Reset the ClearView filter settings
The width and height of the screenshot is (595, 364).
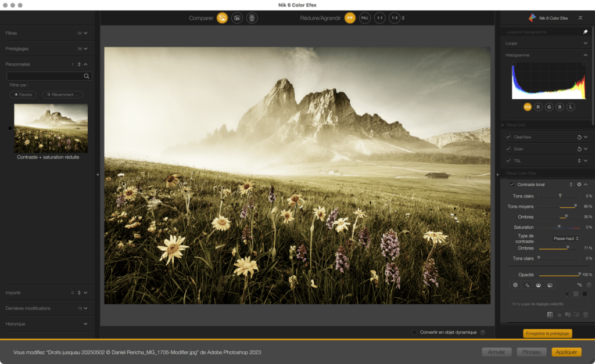coord(579,137)
